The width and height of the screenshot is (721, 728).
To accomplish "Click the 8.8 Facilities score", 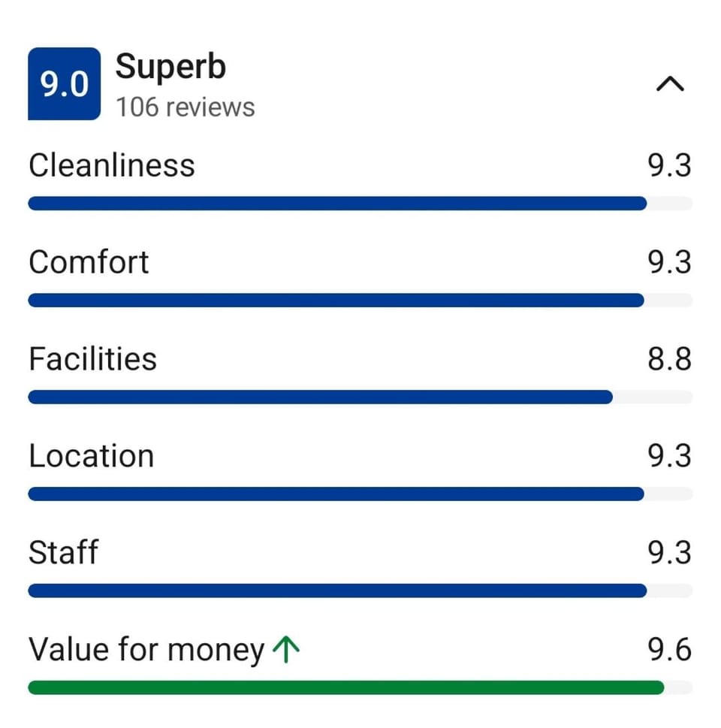I will click(669, 359).
